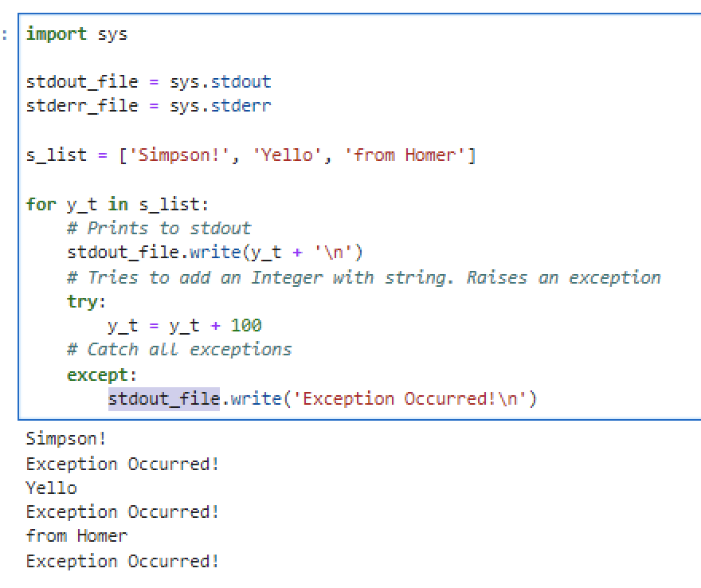Click the 'for y_t in s_list:' loop line

117,205
